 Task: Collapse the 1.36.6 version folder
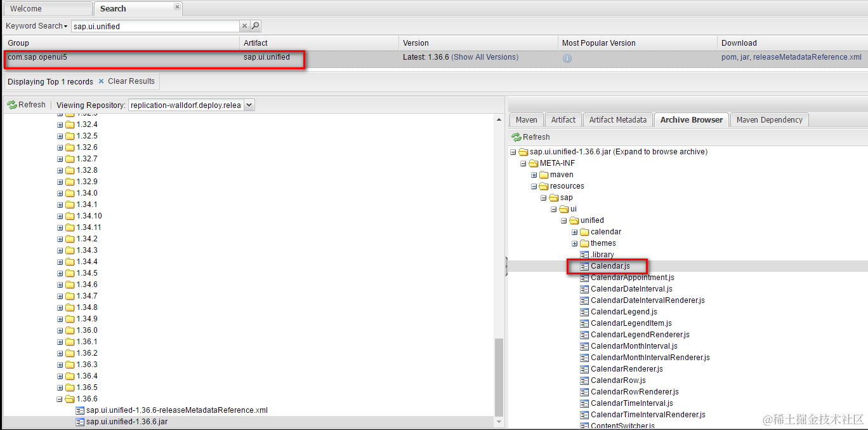click(60, 399)
